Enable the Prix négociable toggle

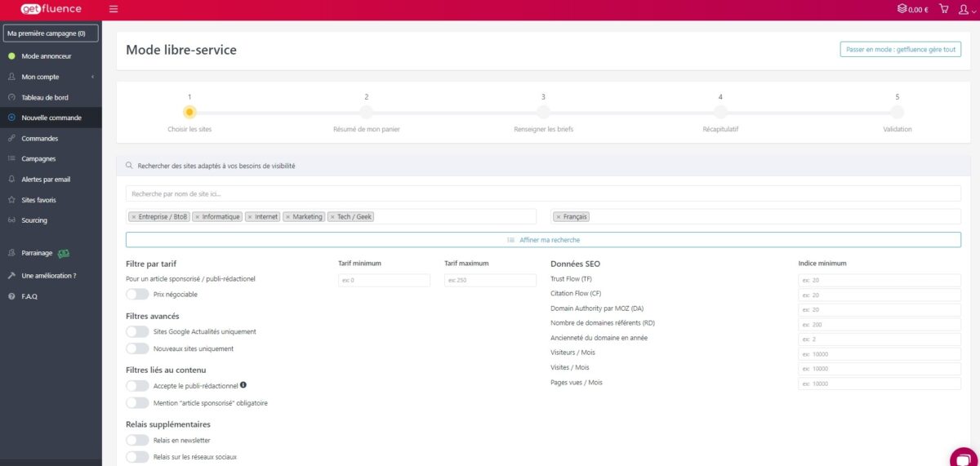137,294
